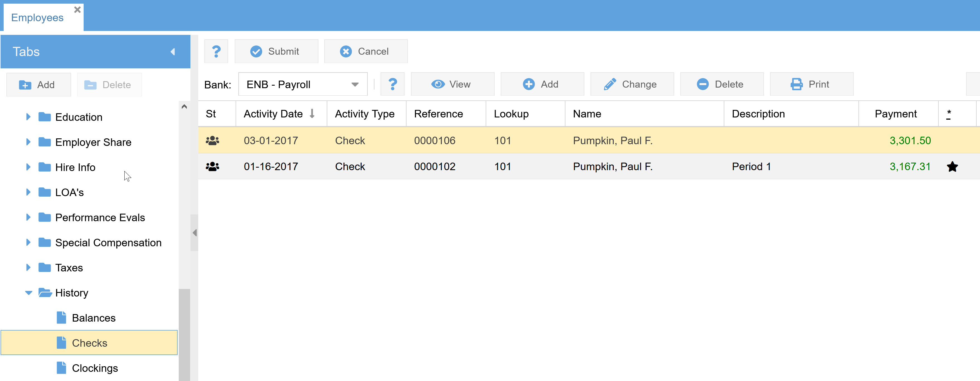Image resolution: width=980 pixels, height=381 pixels.
Task: Open the Balances item under History
Action: pyautogui.click(x=93, y=318)
